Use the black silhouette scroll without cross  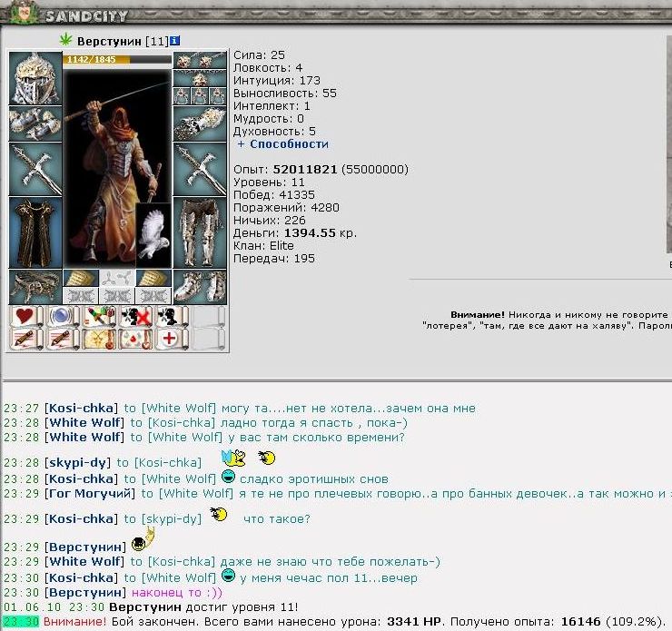pos(172,317)
